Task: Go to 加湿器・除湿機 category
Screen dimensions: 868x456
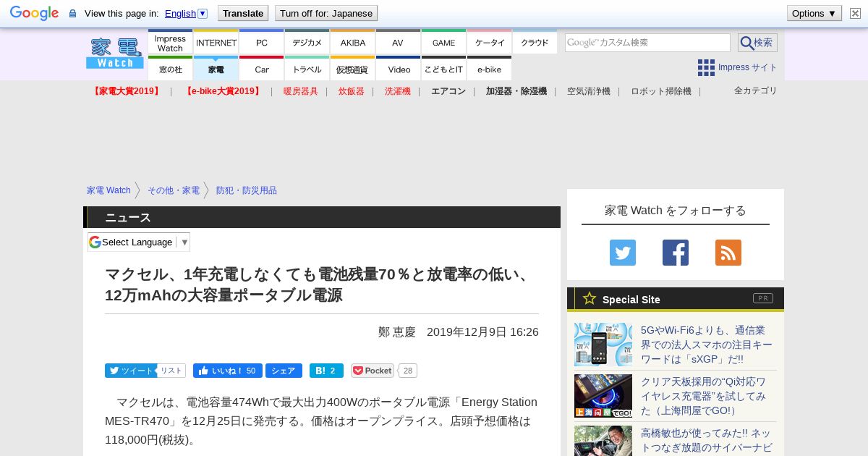Action: click(x=516, y=91)
